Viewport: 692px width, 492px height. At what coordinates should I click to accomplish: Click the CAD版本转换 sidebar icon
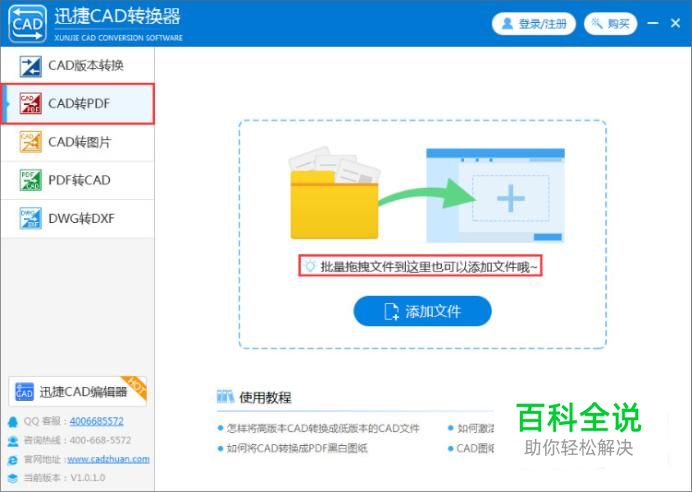click(30, 66)
